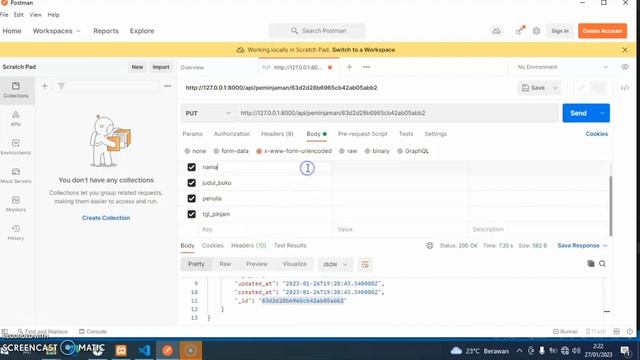
Task: Switch to the Params request tab
Action: click(192, 134)
